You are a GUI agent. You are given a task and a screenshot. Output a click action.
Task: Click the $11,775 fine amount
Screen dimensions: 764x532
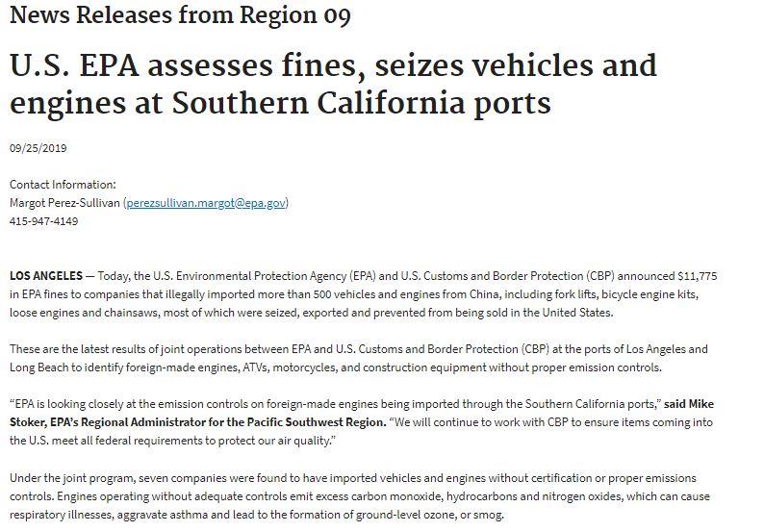coord(698,276)
